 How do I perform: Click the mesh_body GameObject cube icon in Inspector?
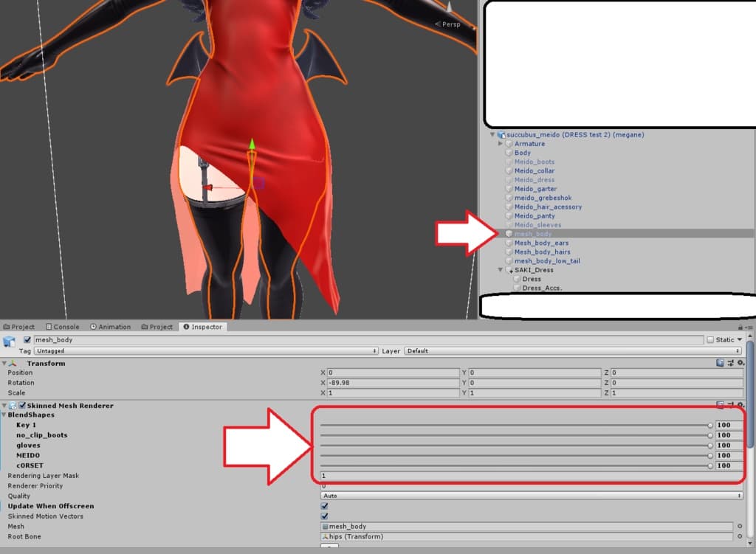(x=10, y=341)
